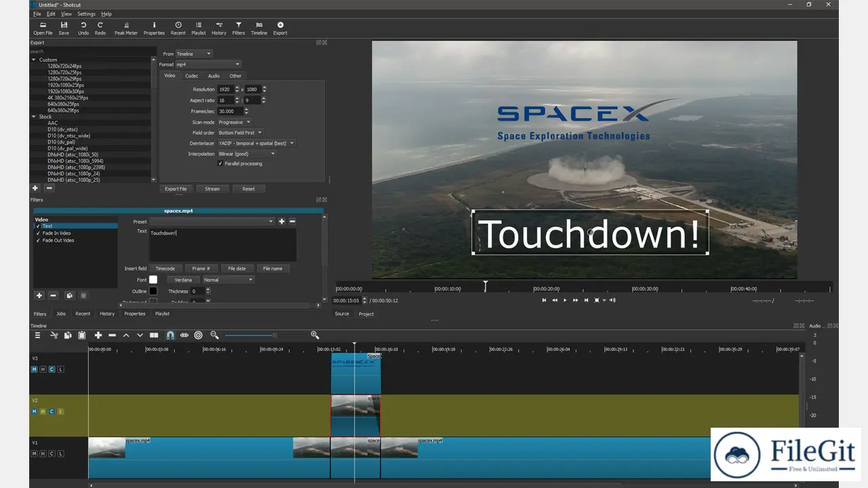Open the File menu
The height and width of the screenshot is (488, 868).
(x=37, y=14)
